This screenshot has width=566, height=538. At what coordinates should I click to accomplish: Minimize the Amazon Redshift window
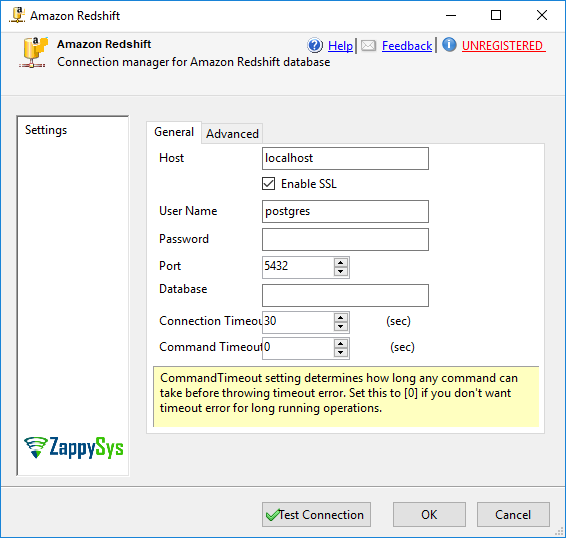point(451,16)
